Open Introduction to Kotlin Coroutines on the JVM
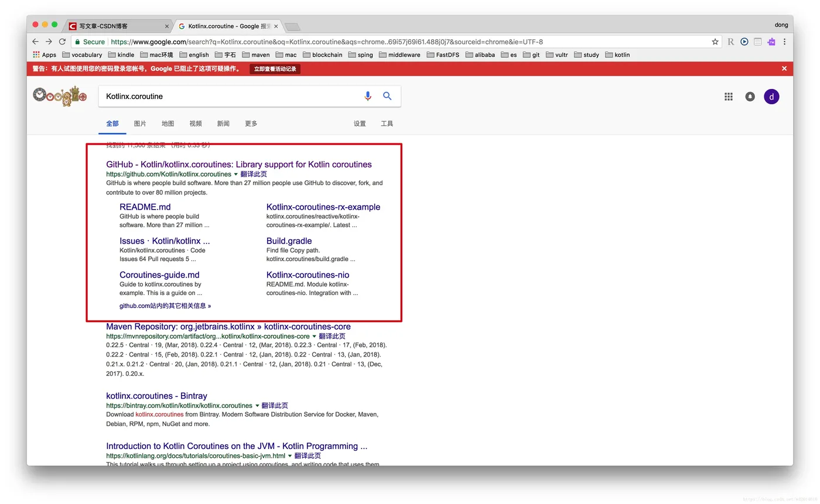This screenshot has width=820, height=504. tap(237, 446)
